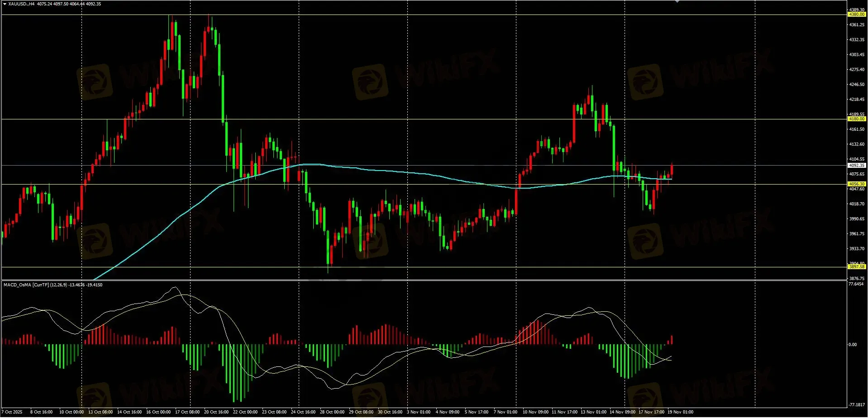Click the 19 Nov 01:00 time label
This screenshot has width=868, height=418.
(x=680, y=412)
